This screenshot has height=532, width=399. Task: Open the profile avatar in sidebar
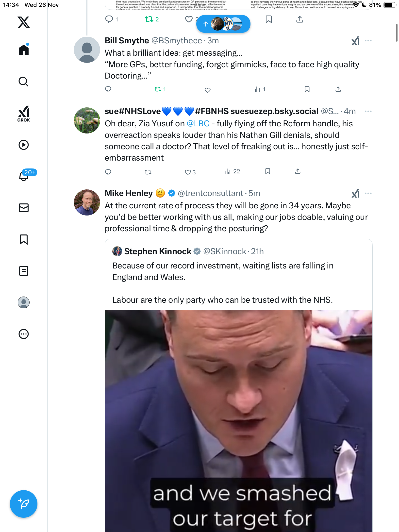[x=24, y=302]
